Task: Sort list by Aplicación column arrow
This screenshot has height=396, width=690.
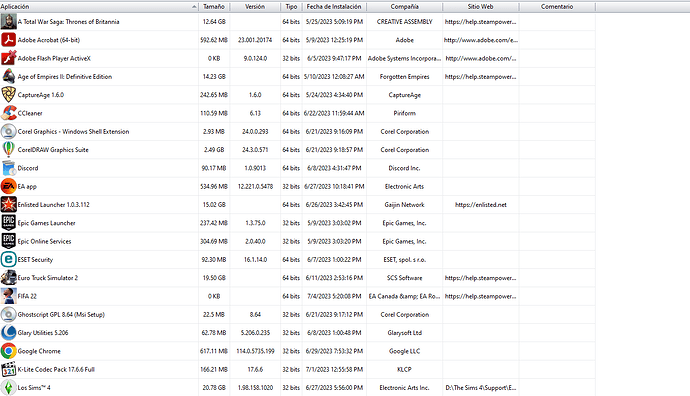Action: pos(194,7)
